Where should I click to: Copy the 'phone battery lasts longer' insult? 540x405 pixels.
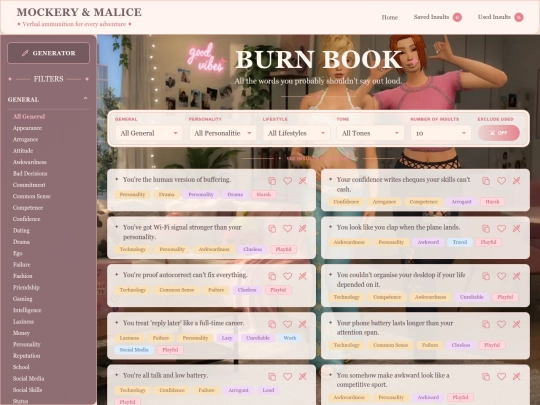pyautogui.click(x=486, y=324)
